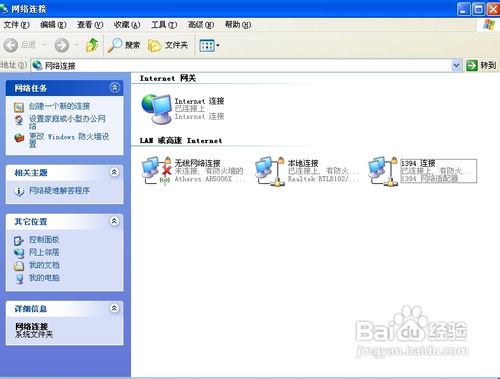Collapse the 其它位置 panel
Viewport: 500px width, 379px height.
point(114,221)
